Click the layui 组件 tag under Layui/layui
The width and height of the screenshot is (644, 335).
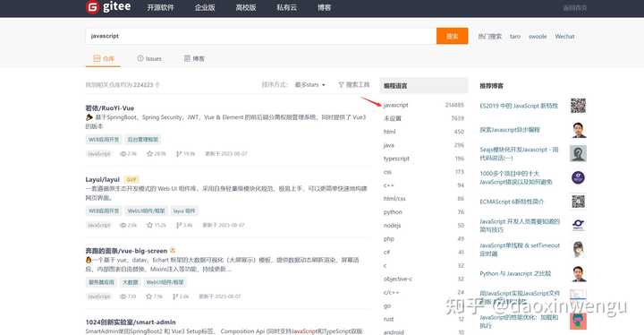point(184,210)
